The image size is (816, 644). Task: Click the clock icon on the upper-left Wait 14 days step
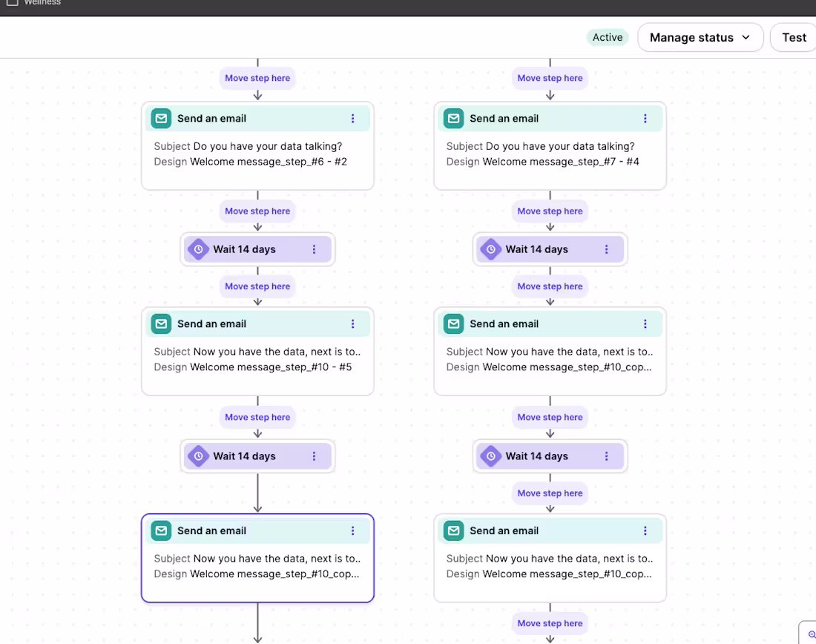198,249
